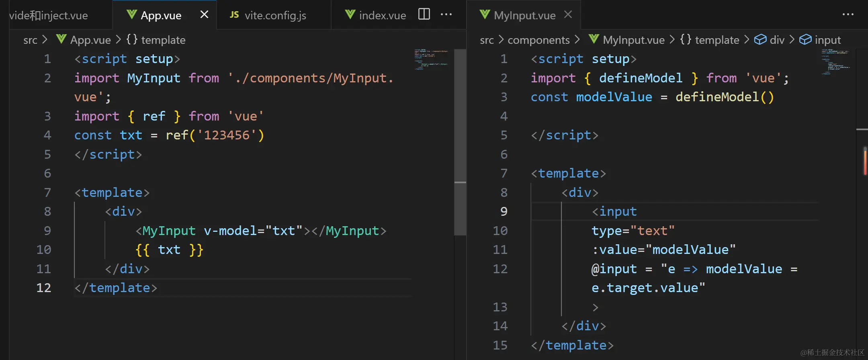The image size is (868, 360).
Task: Click the JS icon on vite.config.js tab
Action: [234, 15]
